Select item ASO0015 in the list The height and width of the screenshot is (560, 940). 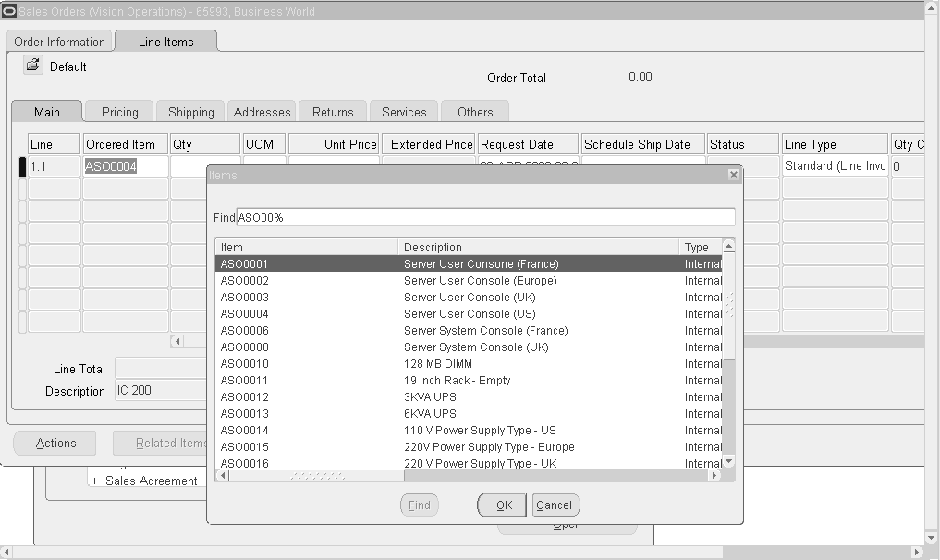pyautogui.click(x=469, y=446)
